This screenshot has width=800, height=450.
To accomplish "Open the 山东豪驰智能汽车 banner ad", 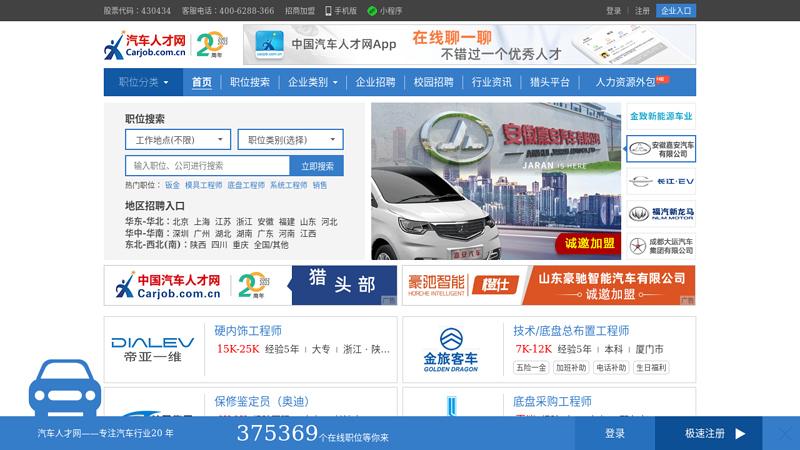I will 549,285.
